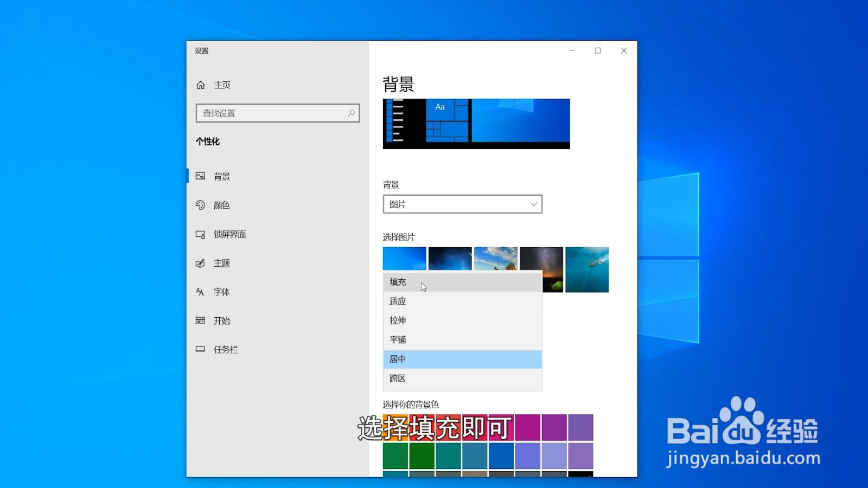Click the 背景 picture icon in sidebar
The height and width of the screenshot is (488, 868).
(200, 176)
